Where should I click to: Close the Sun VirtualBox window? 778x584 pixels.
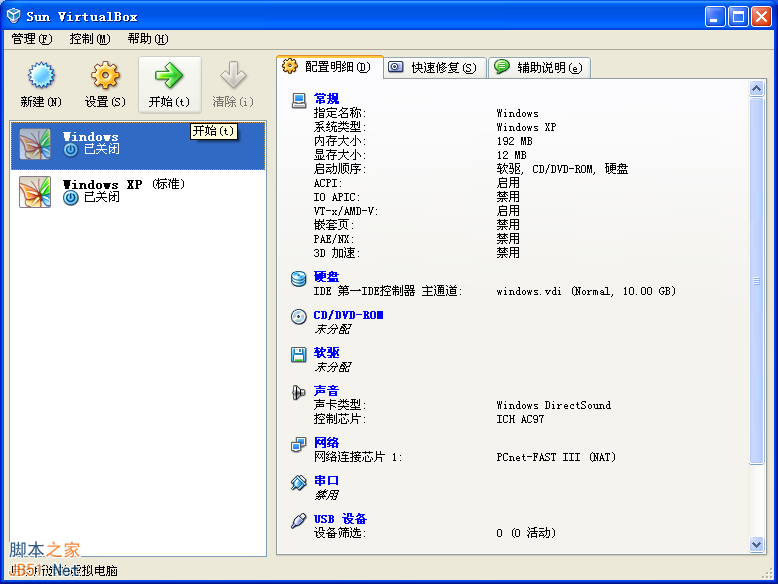click(x=761, y=17)
